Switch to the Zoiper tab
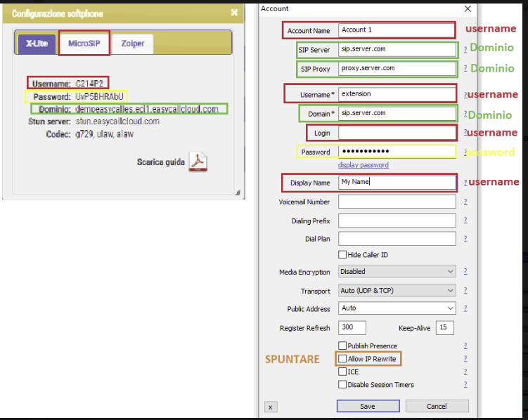The image size is (528, 420). 133,44
